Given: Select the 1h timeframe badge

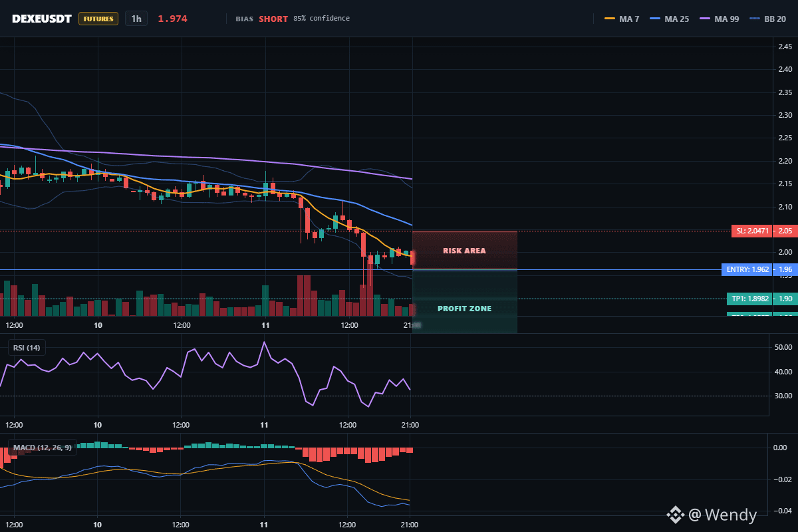Looking at the screenshot, I should (x=136, y=19).
